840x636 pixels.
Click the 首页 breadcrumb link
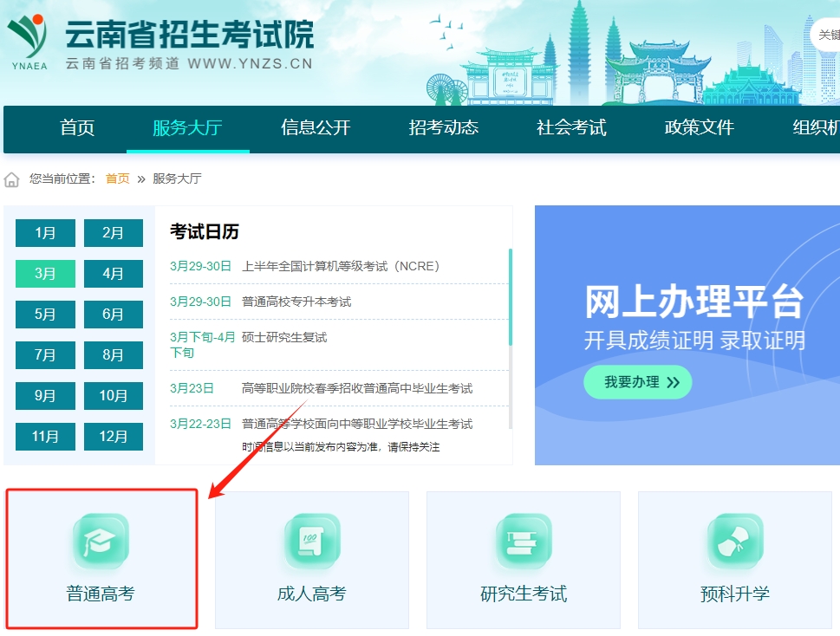[117, 178]
